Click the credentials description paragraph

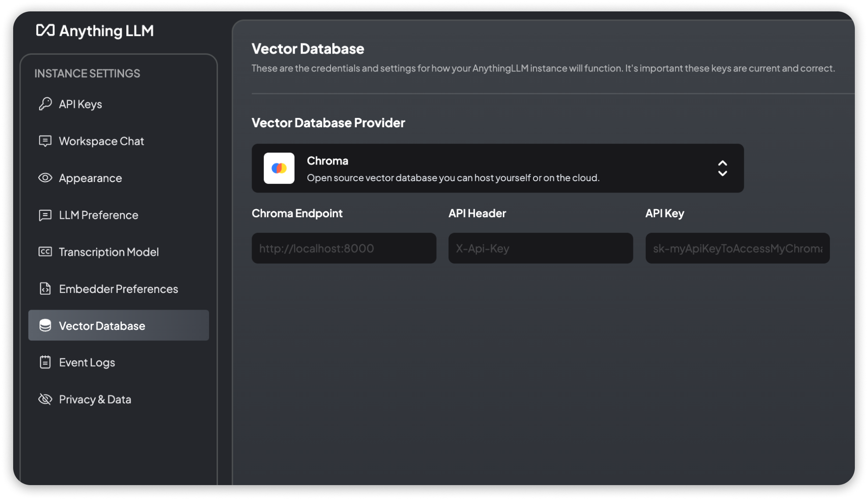click(543, 68)
